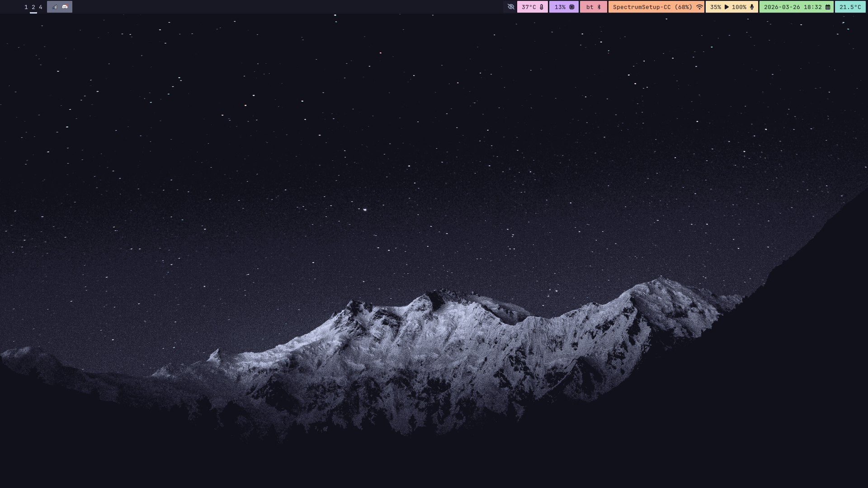Click the thermometer icon beside 37°C
868x488 pixels.
click(542, 7)
